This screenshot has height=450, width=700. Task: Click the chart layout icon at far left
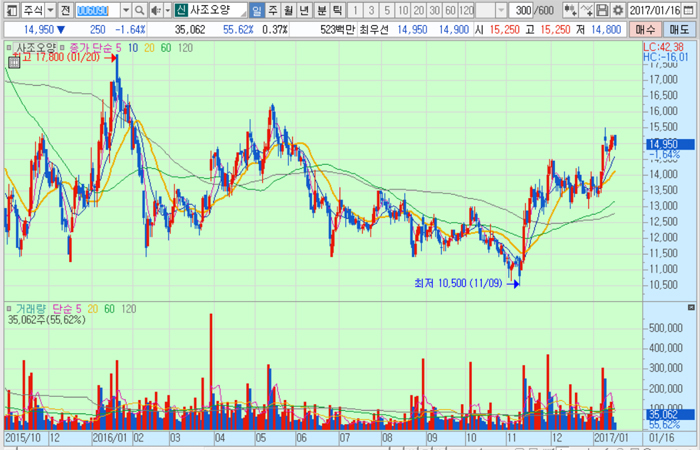click(x=9, y=10)
